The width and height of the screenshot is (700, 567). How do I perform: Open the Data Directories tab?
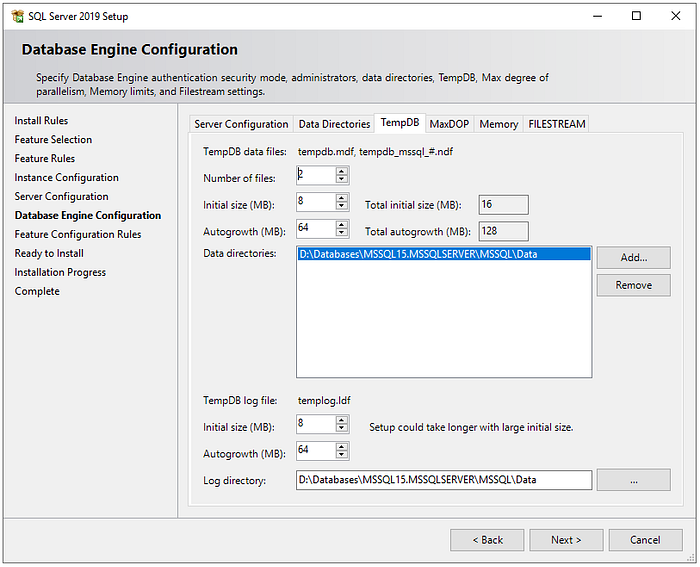pyautogui.click(x=334, y=124)
